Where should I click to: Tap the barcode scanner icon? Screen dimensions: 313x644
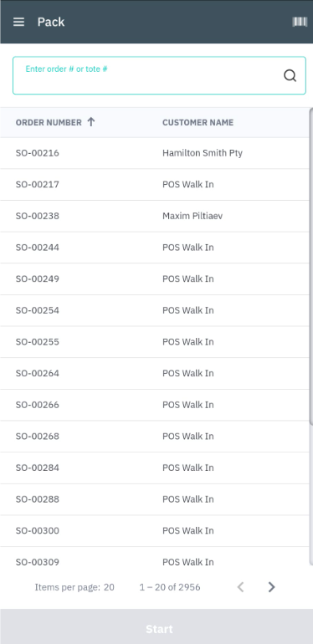(300, 22)
